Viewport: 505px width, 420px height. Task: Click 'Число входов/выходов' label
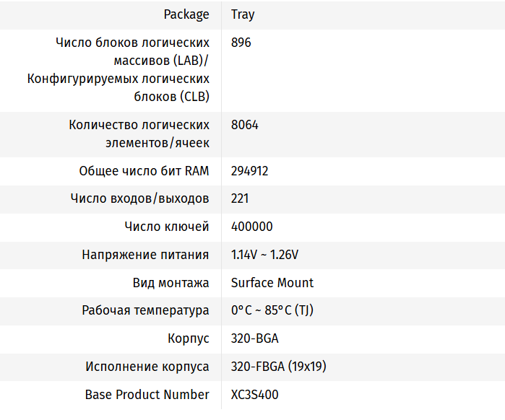(139, 198)
